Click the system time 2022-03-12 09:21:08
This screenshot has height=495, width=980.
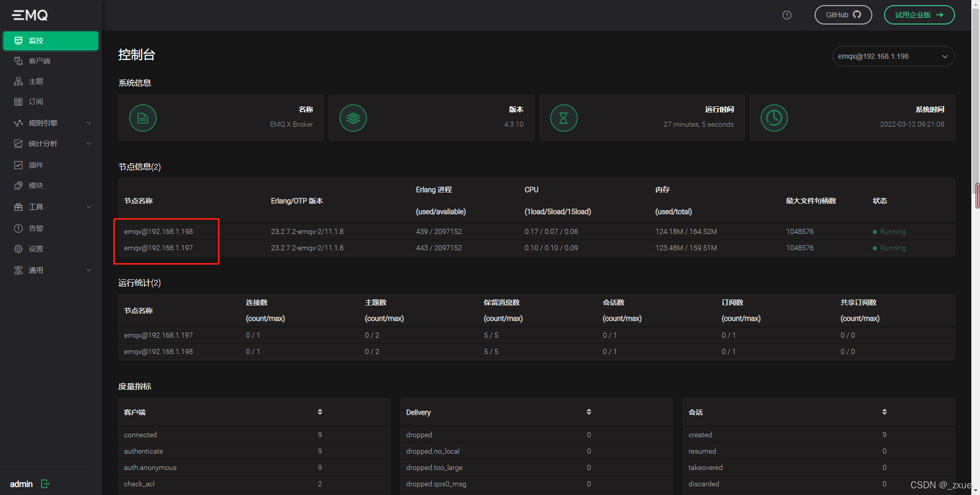[912, 124]
